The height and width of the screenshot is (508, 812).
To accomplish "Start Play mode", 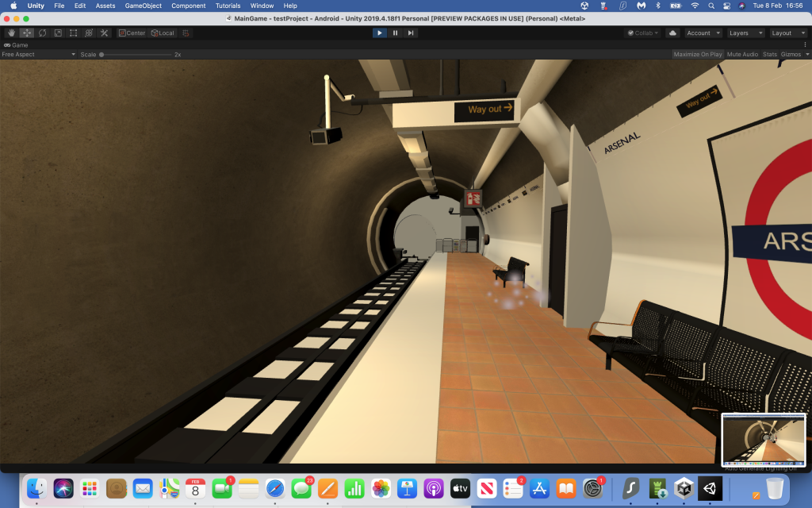I will tap(380, 33).
